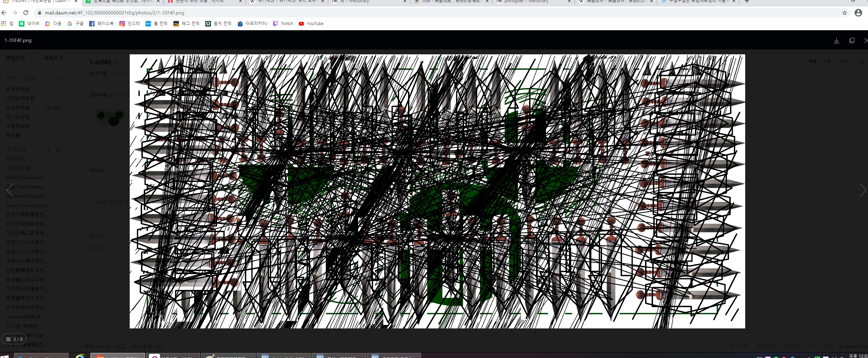Viewport: 868px width, 358px height.
Task: Open the 페이스북 bookmark
Action: 101,23
